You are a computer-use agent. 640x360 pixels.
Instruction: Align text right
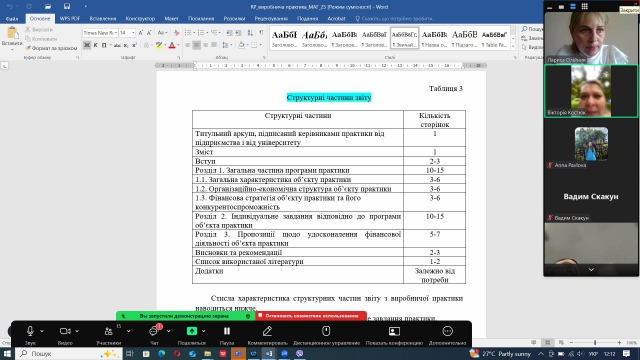205,45
